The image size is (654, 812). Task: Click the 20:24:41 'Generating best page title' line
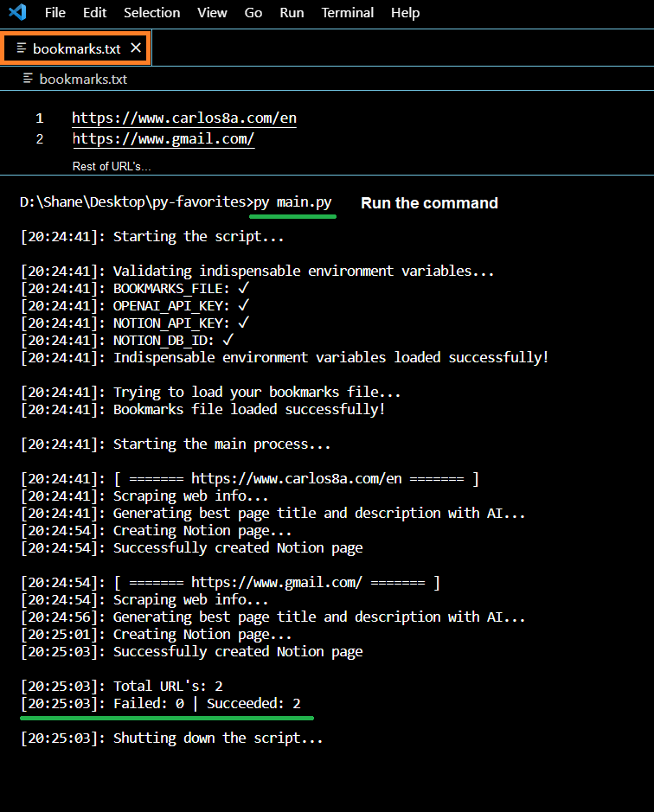tap(273, 514)
